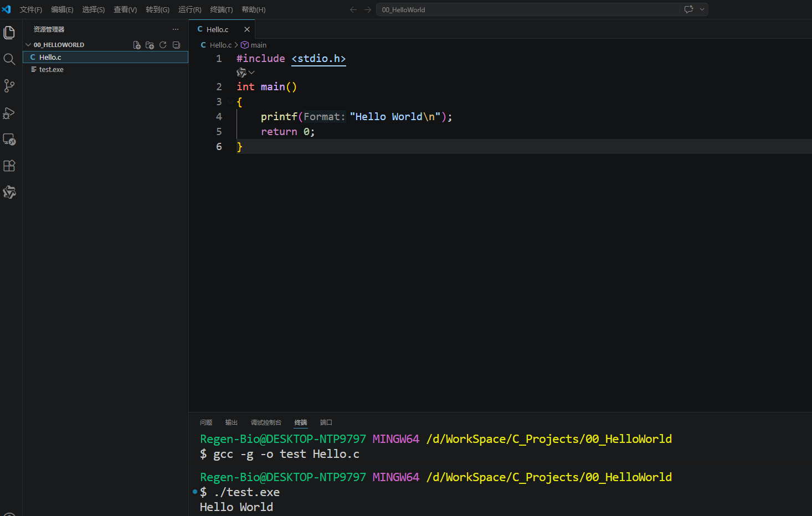The height and width of the screenshot is (516, 812).
Task: Open the 编辑(E) menu
Action: click(x=62, y=9)
